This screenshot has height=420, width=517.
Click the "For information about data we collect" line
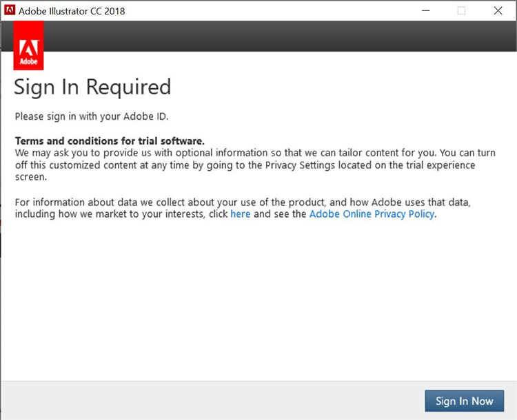[x=138, y=202]
